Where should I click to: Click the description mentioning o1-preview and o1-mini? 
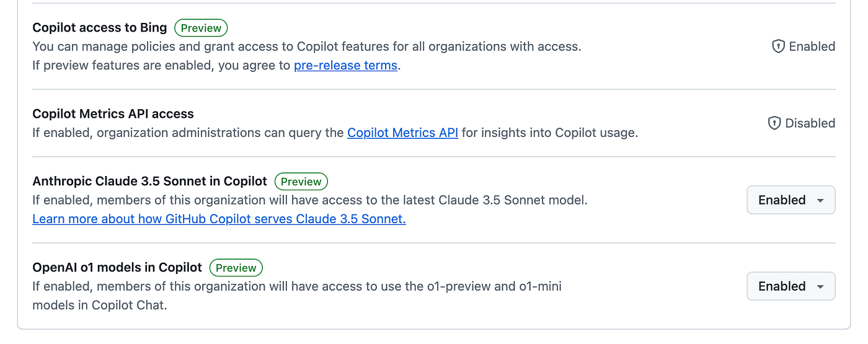(x=296, y=286)
